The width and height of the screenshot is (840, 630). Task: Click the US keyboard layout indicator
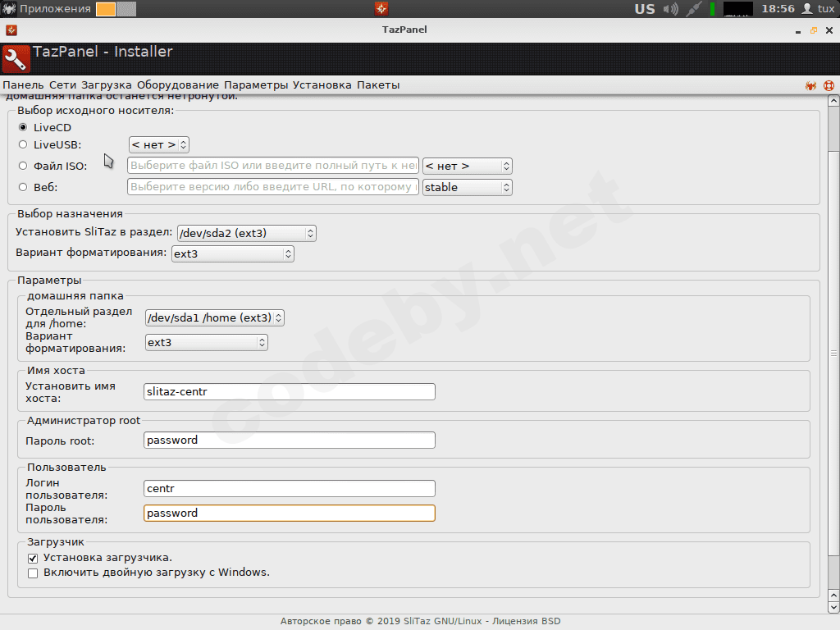click(x=645, y=9)
